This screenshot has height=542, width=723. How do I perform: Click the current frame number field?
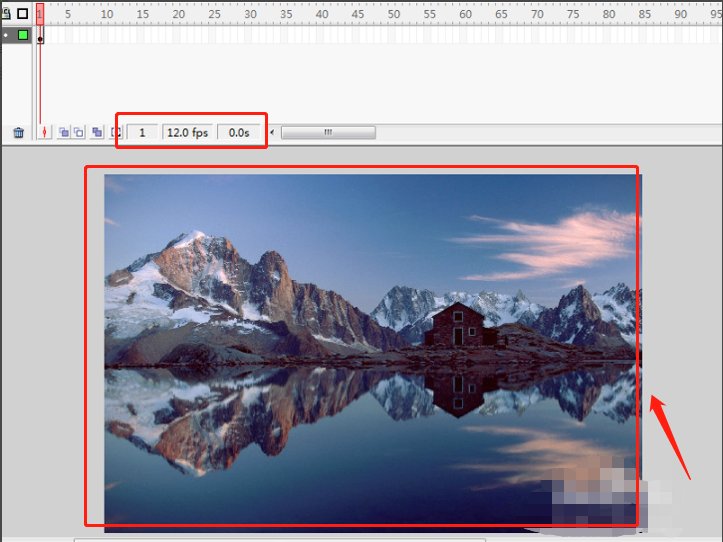143,132
